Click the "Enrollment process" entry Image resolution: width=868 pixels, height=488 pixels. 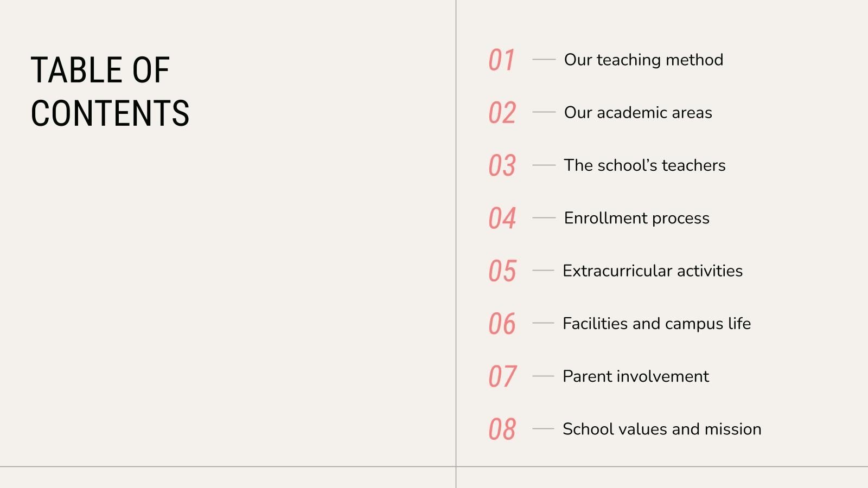(x=636, y=218)
